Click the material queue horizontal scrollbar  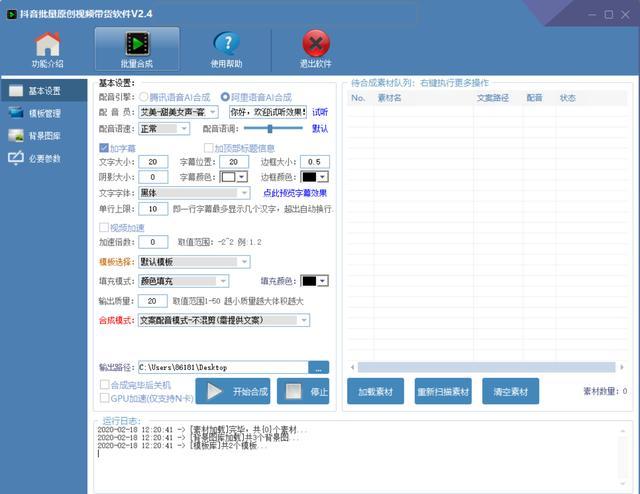(x=487, y=367)
